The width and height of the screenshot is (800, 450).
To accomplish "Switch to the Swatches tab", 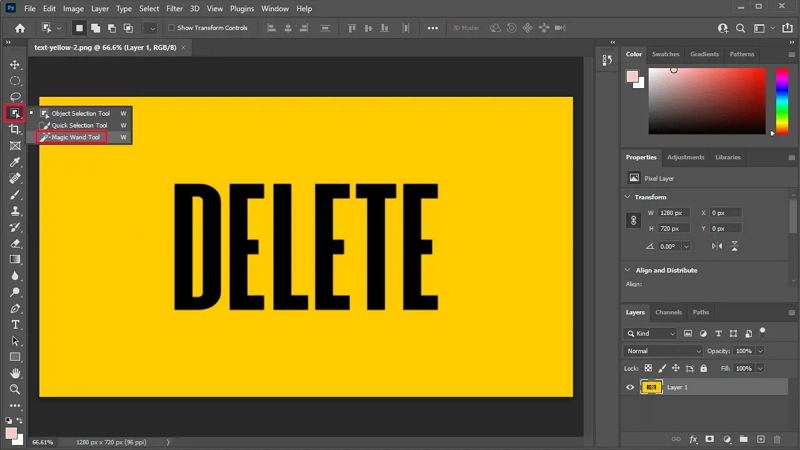I will [665, 54].
